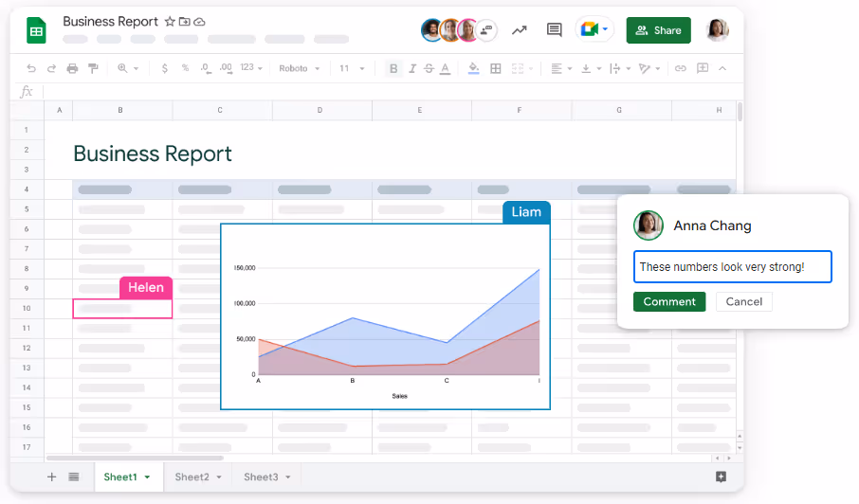Click the document name Business Report
This screenshot has width=859, height=504.
[111, 22]
